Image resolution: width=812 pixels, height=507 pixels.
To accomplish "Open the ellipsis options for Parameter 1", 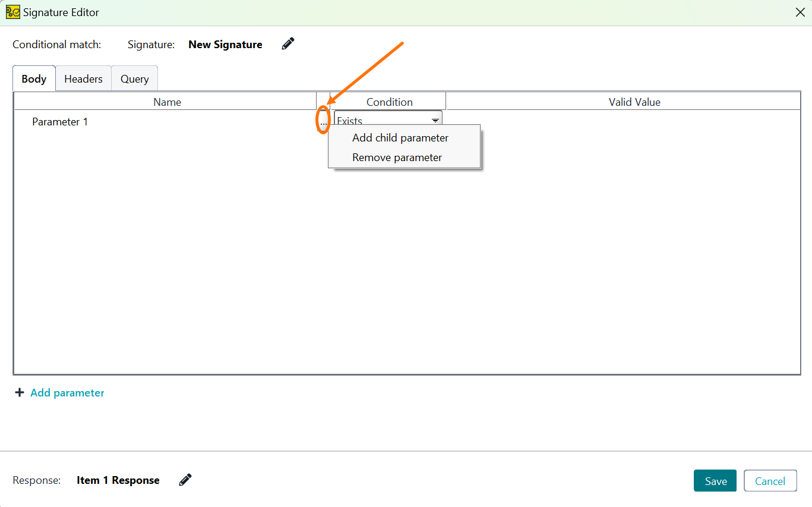I will tap(323, 121).
